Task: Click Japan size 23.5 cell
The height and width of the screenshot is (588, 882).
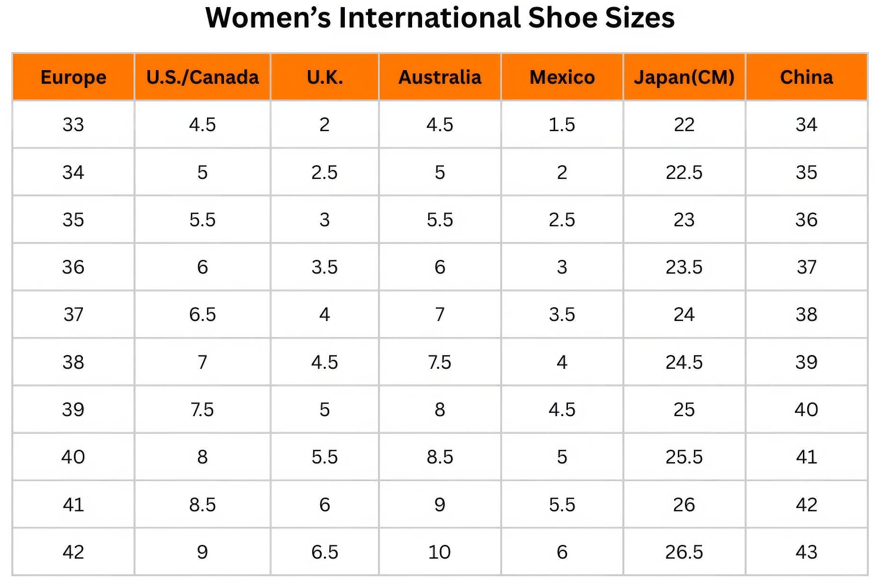Action: [684, 267]
